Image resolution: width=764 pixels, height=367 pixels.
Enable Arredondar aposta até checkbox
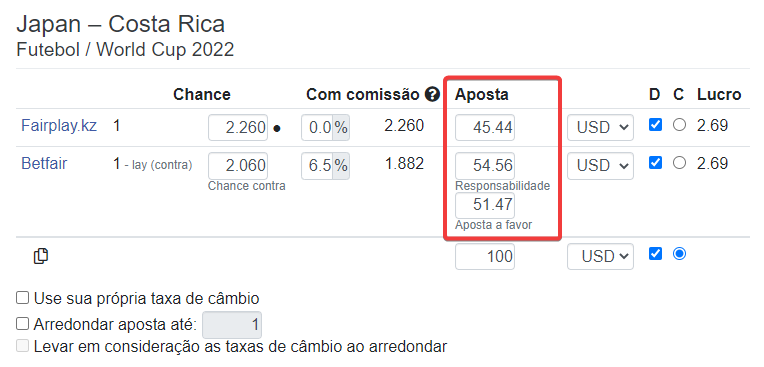22,324
